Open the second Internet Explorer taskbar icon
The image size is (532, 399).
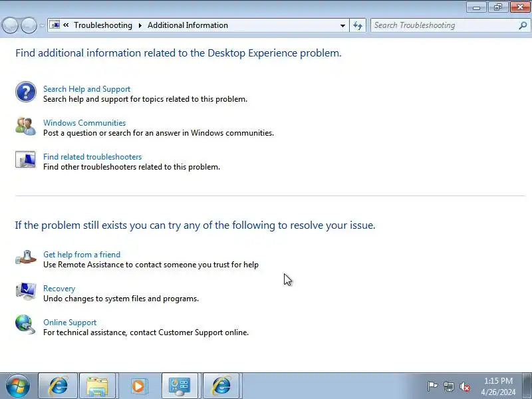point(221,386)
